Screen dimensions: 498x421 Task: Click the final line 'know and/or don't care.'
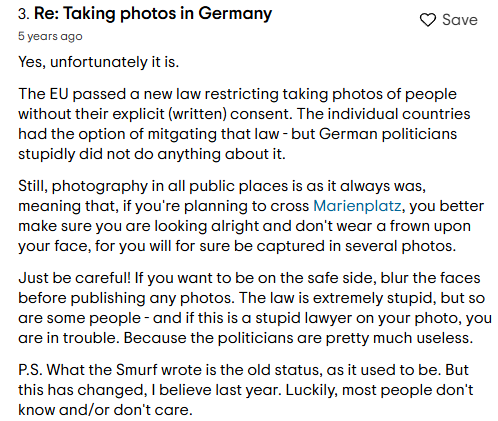point(105,410)
